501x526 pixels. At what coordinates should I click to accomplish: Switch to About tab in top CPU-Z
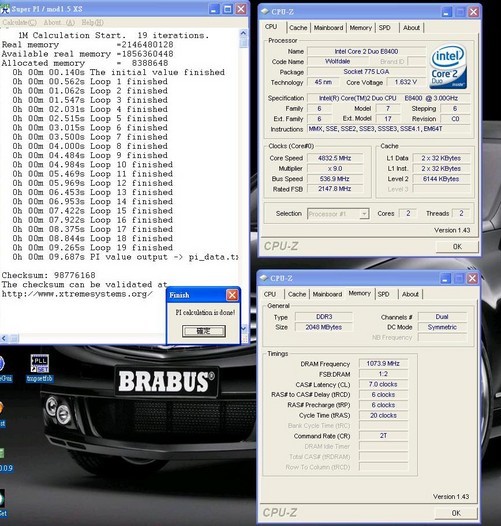click(411, 28)
